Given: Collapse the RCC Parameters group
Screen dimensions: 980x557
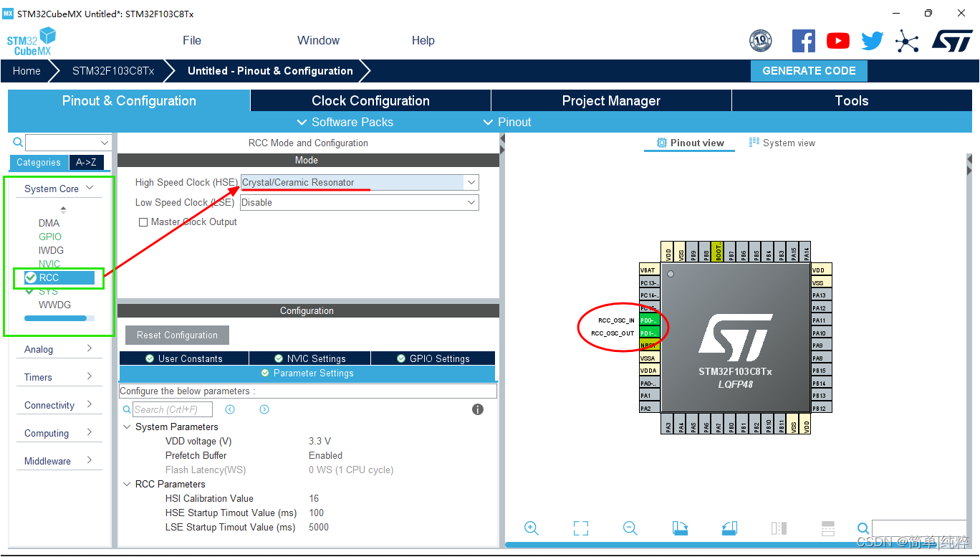Looking at the screenshot, I should [x=128, y=484].
